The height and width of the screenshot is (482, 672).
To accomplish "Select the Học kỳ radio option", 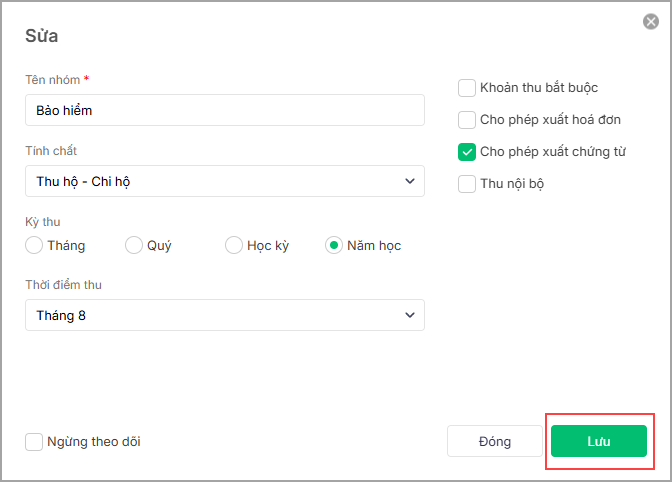I will (x=234, y=245).
